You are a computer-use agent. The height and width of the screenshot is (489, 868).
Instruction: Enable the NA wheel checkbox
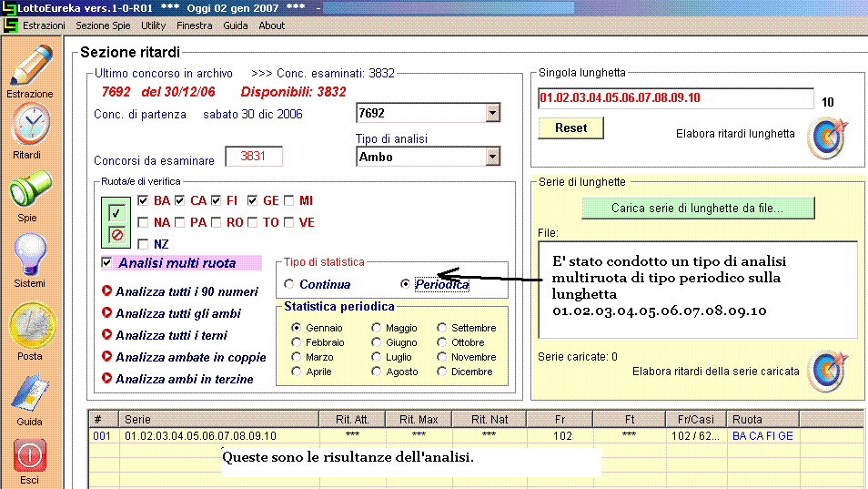(143, 222)
